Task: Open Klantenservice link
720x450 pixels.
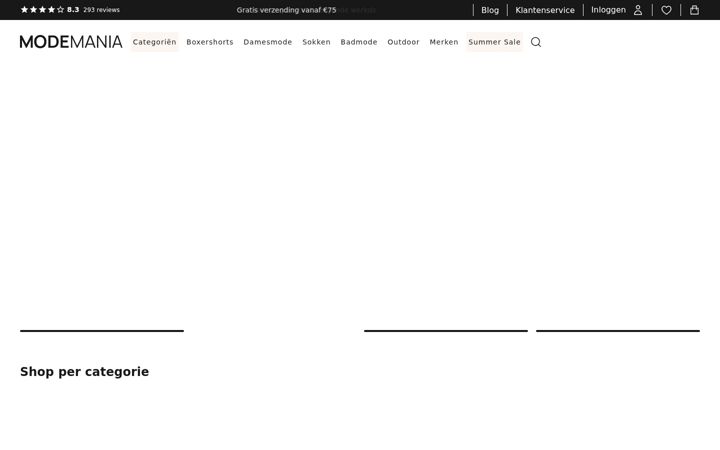Action: (x=545, y=10)
